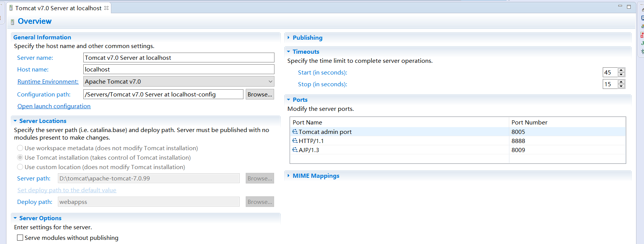
Task: Select the HTTP/1.1 port row
Action: tap(458, 141)
